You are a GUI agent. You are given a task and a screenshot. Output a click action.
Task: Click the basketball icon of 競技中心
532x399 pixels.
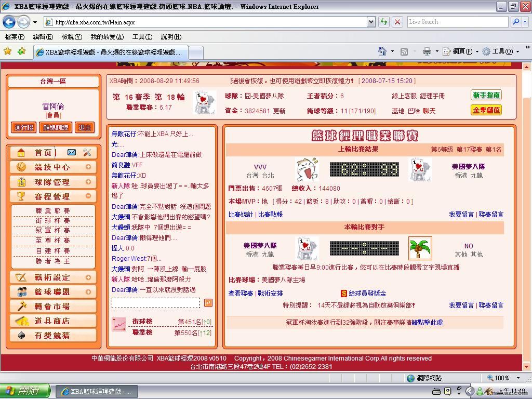21,167
